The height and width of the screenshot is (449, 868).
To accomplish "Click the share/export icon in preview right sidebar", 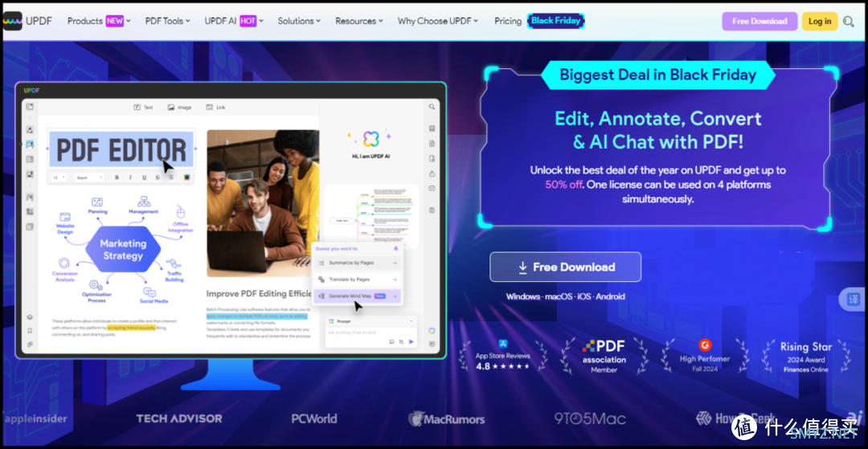I will pos(432,173).
